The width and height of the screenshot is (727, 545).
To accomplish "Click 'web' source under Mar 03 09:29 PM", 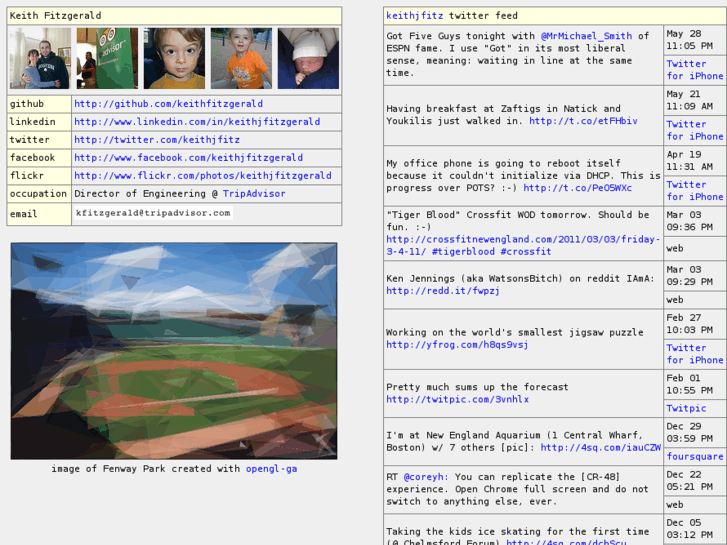I will (675, 300).
